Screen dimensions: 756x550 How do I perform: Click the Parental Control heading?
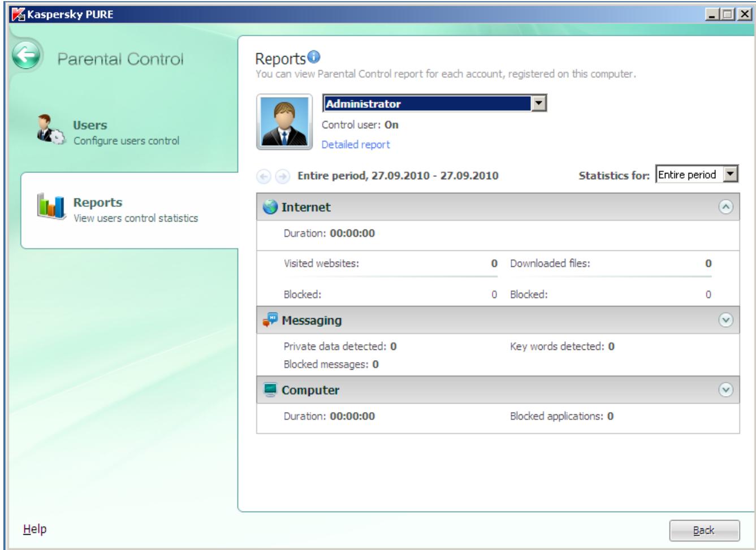(121, 59)
